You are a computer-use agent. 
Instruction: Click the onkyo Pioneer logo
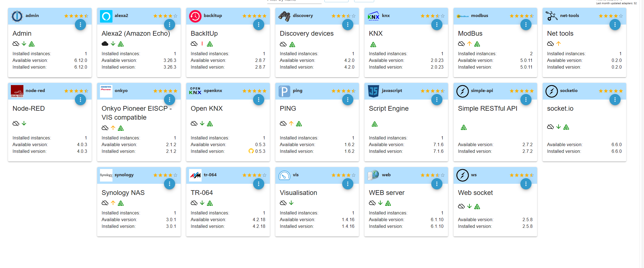[x=106, y=91]
